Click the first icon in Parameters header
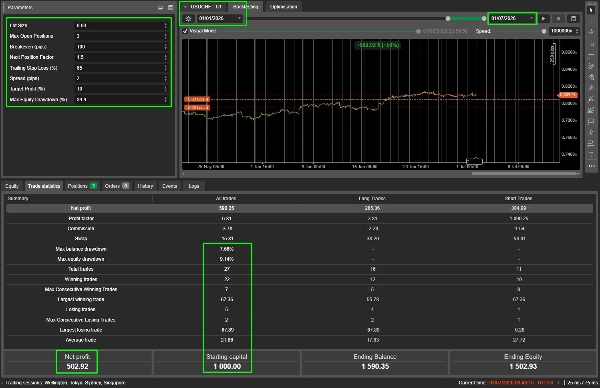This screenshot has width=600, height=388. click(161, 7)
